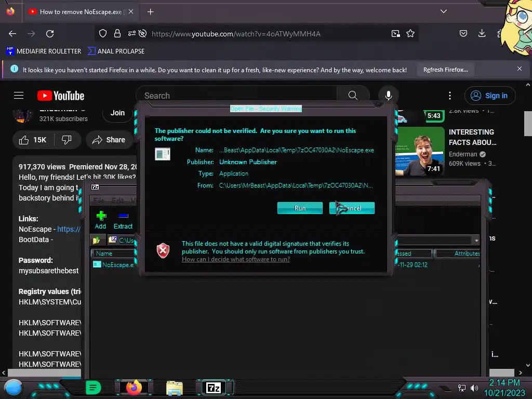532x399 pixels.
Task: Toggle picture-in-picture icon in address bar
Action: tap(395, 33)
